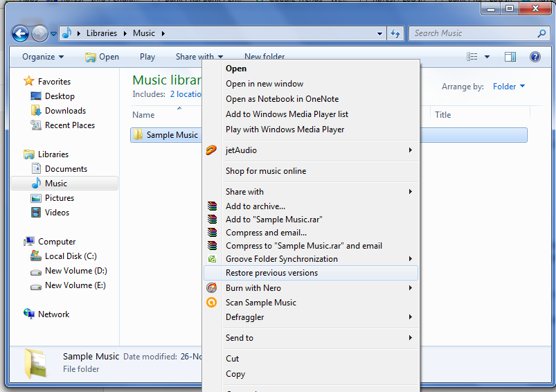
Task: Expand the jetAudio submenu
Action: click(x=312, y=150)
